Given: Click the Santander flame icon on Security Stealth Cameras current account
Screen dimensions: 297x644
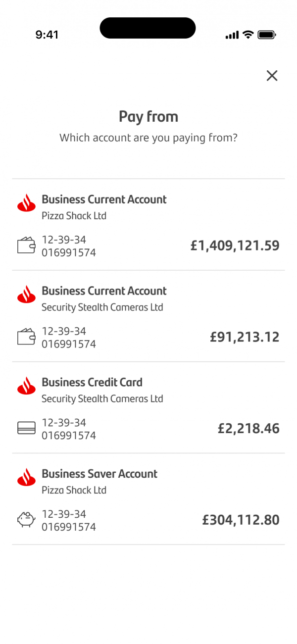Looking at the screenshot, I should [26, 294].
